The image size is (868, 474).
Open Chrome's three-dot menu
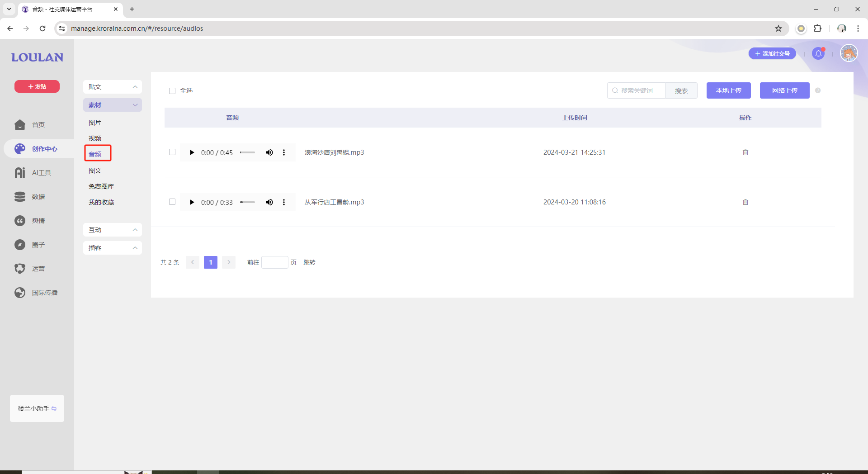[x=858, y=28]
